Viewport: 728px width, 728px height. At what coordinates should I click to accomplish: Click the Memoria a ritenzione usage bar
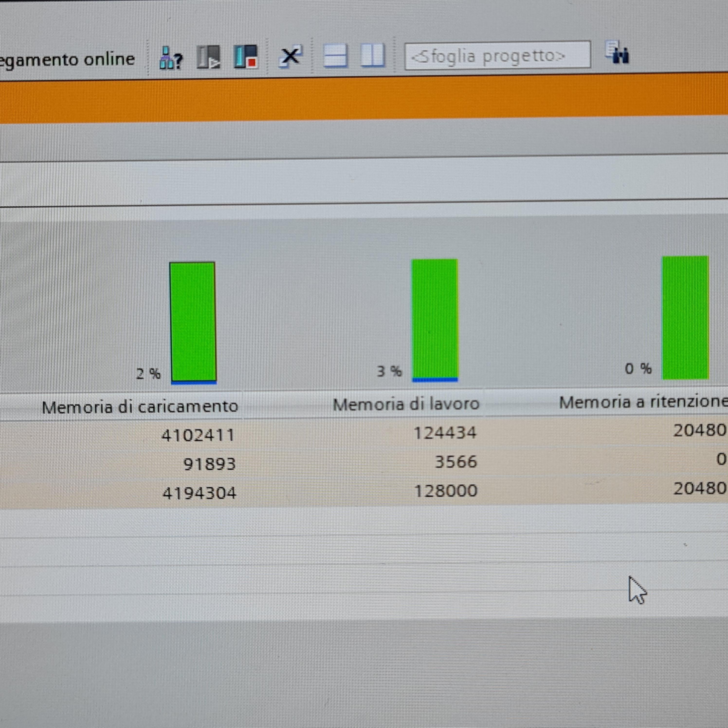click(x=685, y=318)
